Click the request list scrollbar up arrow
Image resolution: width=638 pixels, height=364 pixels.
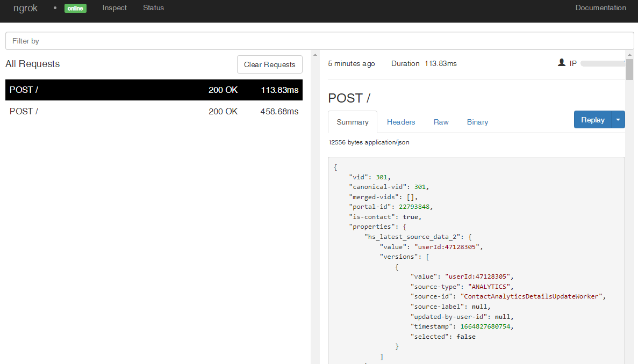tap(315, 55)
